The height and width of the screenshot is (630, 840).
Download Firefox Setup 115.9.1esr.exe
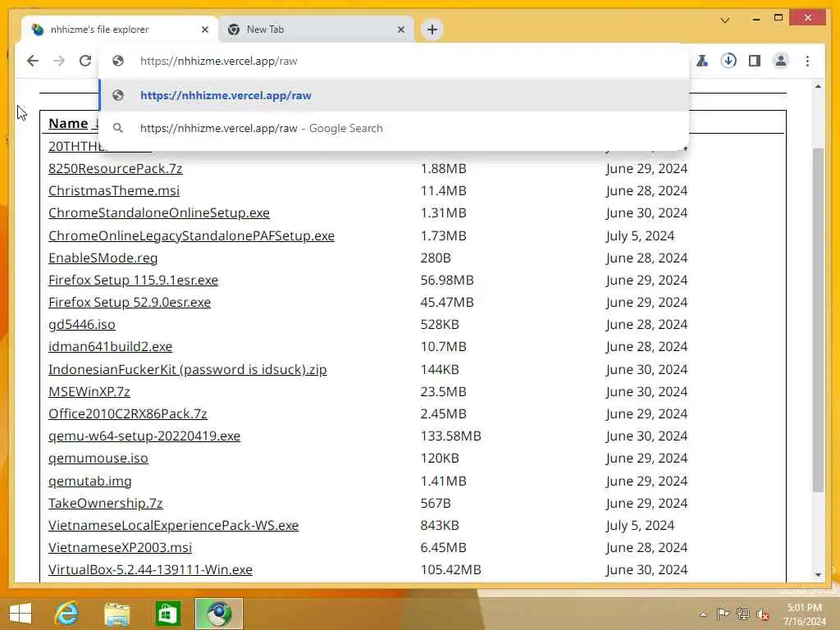134,281
